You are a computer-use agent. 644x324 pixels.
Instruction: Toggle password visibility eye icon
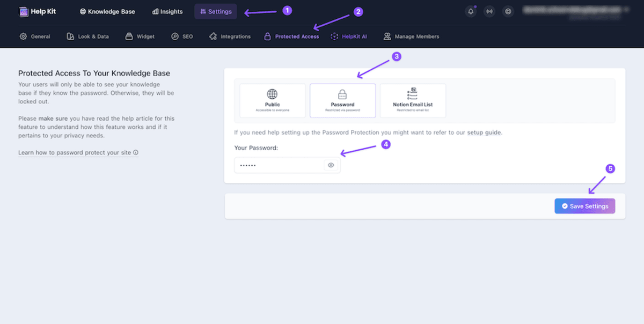(331, 165)
